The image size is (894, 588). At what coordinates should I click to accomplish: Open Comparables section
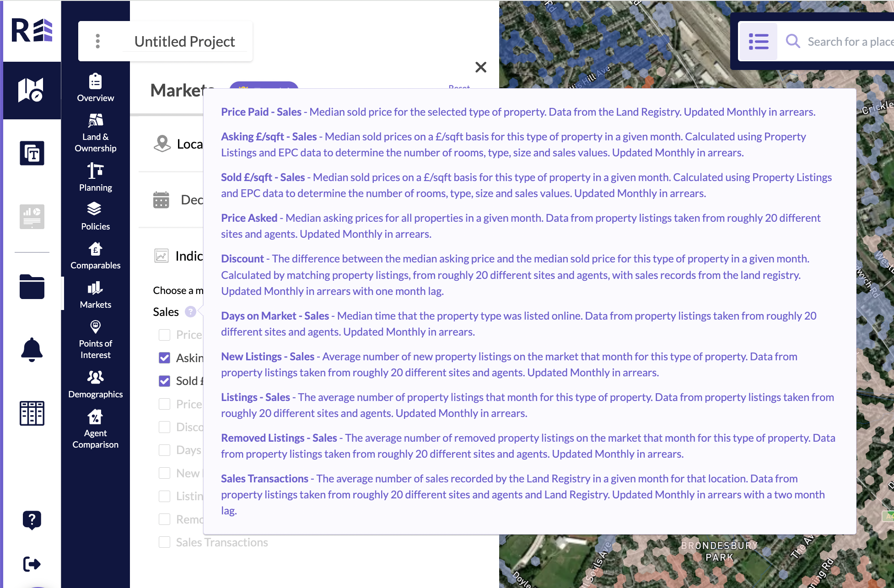click(95, 256)
